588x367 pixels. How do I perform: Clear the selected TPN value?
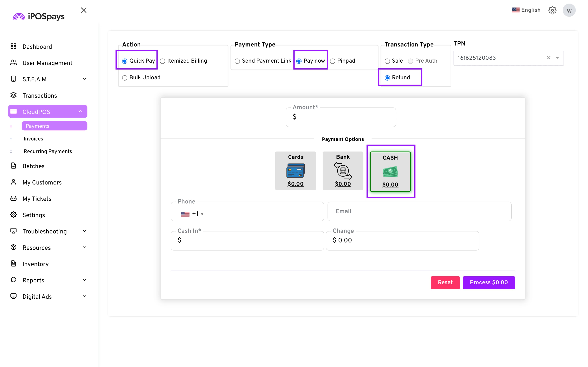[548, 58]
